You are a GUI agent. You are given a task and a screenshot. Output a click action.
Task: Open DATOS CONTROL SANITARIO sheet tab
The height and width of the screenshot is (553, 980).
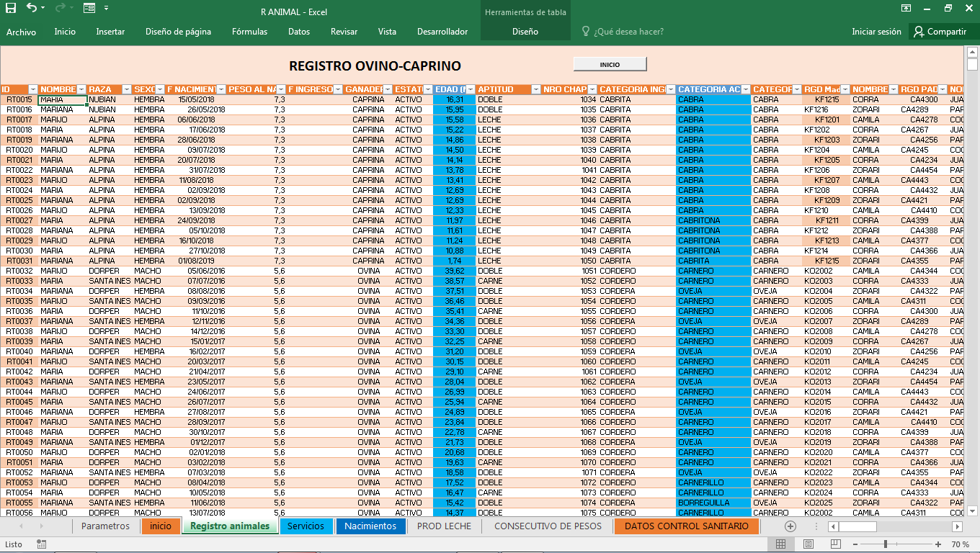click(687, 526)
